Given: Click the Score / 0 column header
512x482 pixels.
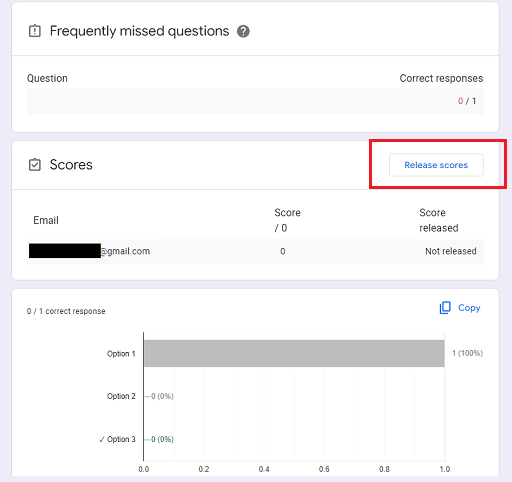Looking at the screenshot, I should pos(287,220).
